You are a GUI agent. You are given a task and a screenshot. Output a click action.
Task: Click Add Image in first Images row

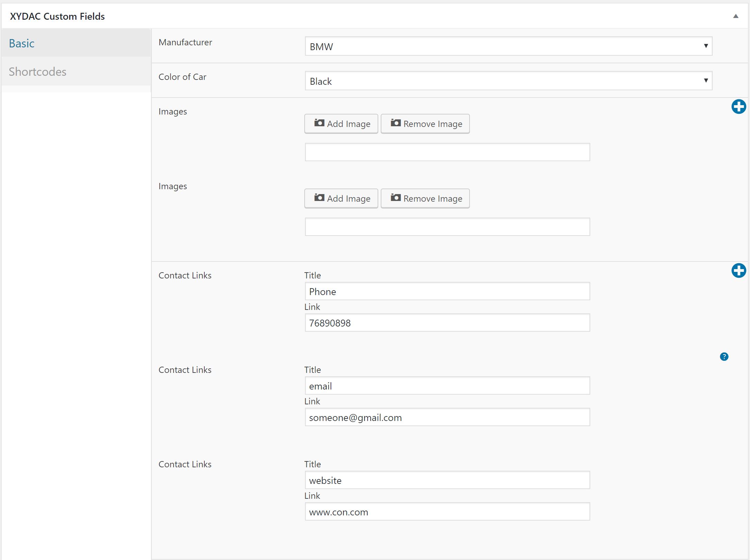pyautogui.click(x=341, y=124)
